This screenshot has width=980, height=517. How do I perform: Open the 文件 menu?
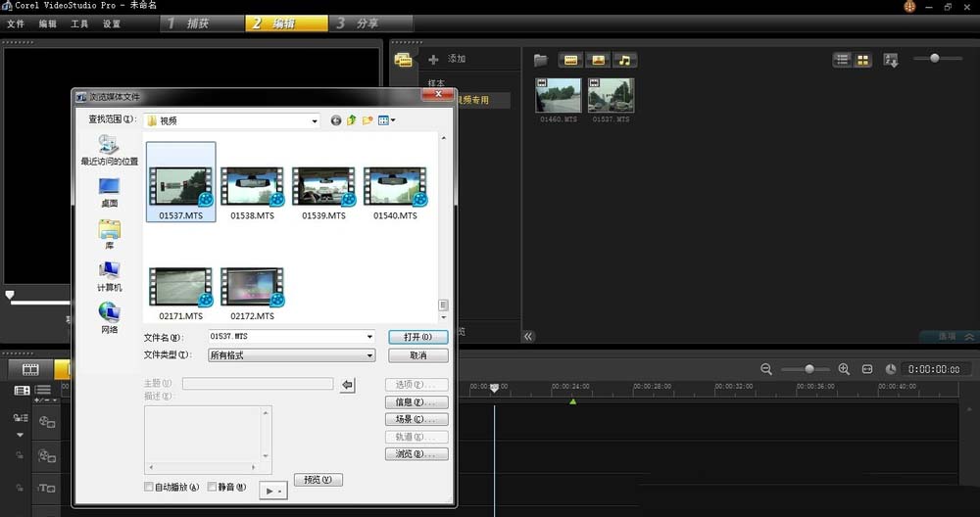pyautogui.click(x=15, y=23)
